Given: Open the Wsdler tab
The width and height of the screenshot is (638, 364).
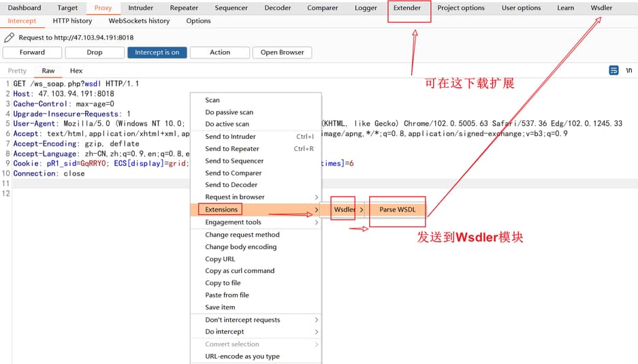Looking at the screenshot, I should pos(601,7).
